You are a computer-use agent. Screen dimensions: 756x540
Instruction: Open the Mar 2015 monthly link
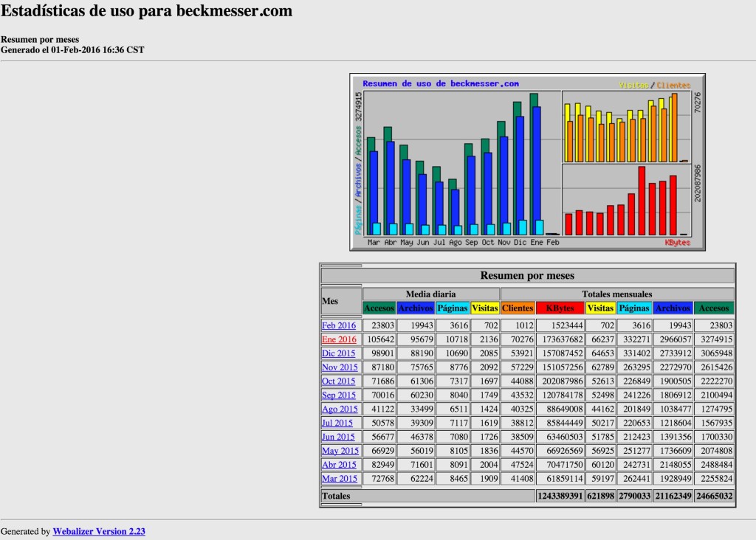pos(340,479)
